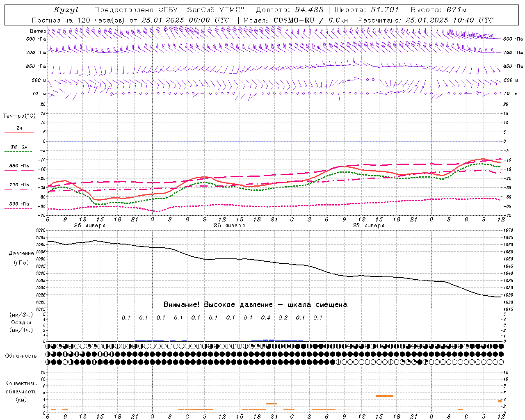Click the line sample under temperature '500 гПа' legend
This screenshot has height=420, width=525.
pos(18,208)
